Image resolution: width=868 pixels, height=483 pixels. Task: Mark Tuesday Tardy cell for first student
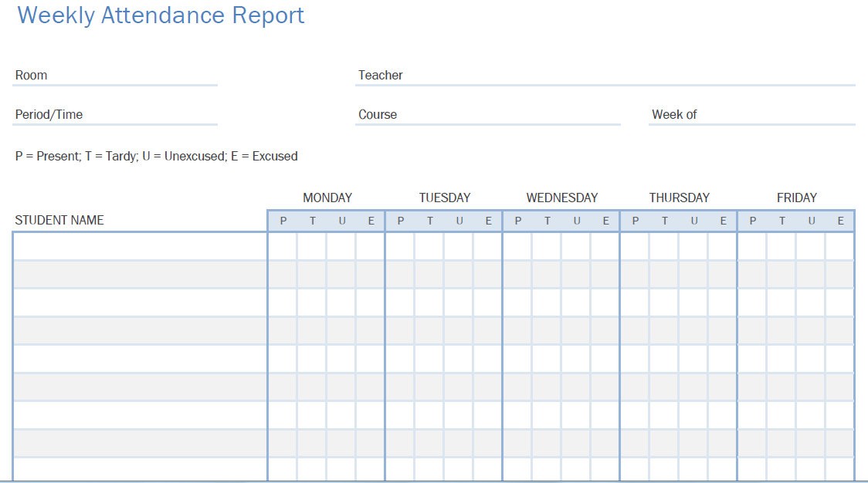(x=429, y=246)
